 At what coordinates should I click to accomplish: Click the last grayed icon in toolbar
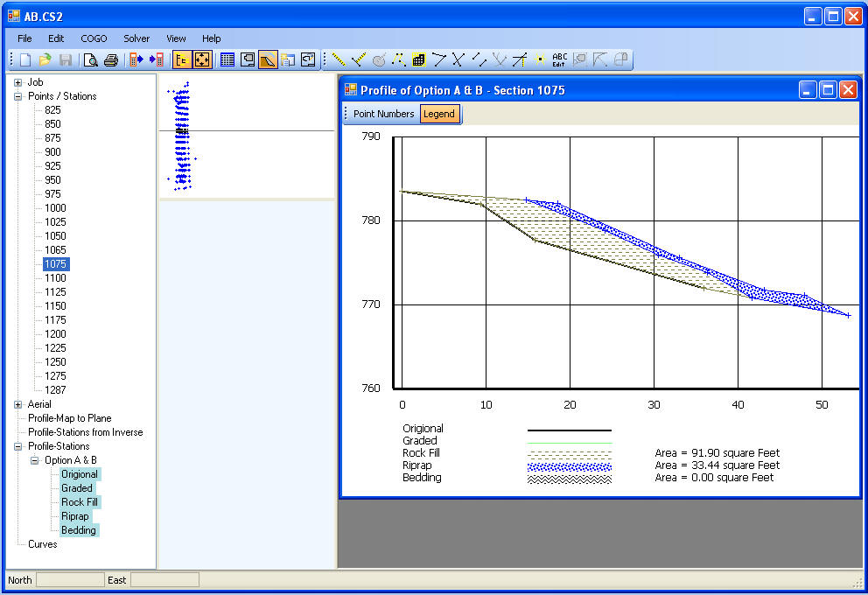point(620,59)
